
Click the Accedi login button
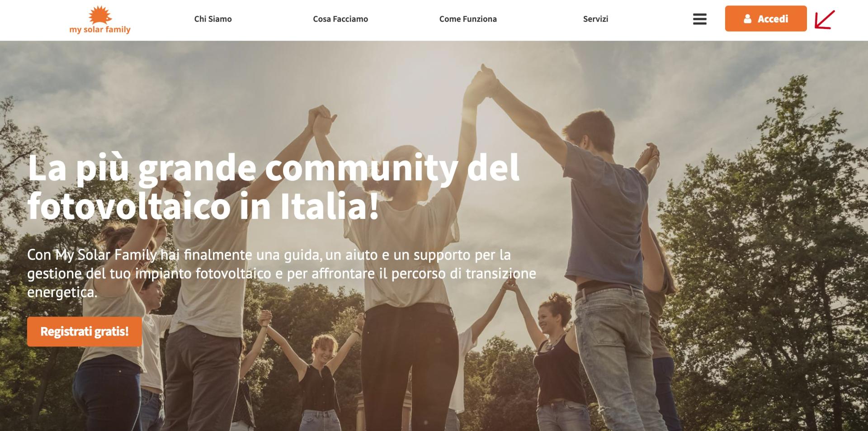pyautogui.click(x=766, y=19)
